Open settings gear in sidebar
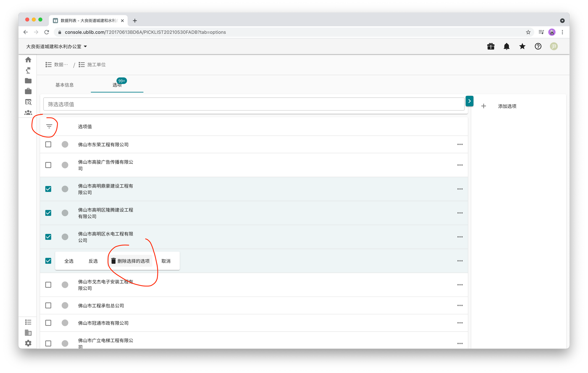The height and width of the screenshot is (373, 588). (x=28, y=343)
